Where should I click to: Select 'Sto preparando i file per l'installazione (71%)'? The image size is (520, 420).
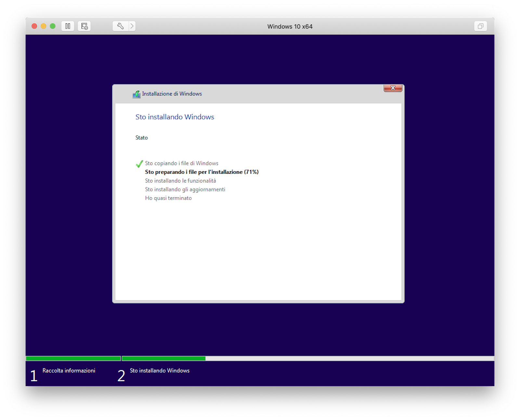[x=202, y=172]
